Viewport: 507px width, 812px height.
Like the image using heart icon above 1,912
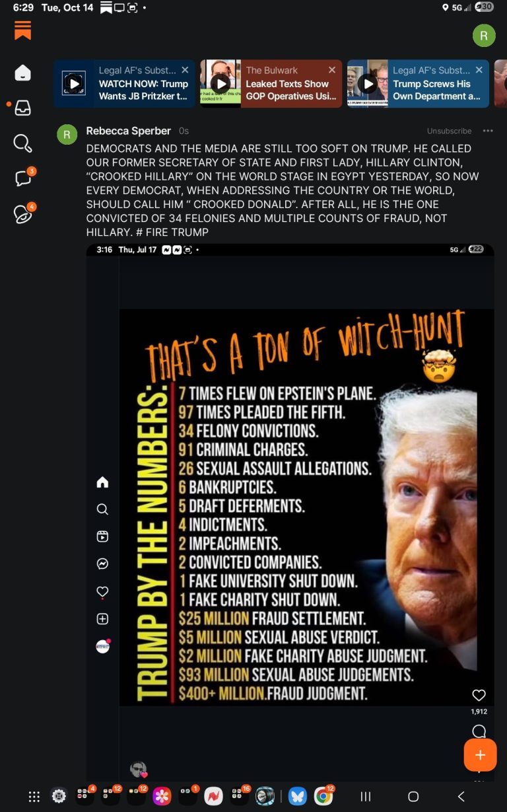click(x=479, y=695)
